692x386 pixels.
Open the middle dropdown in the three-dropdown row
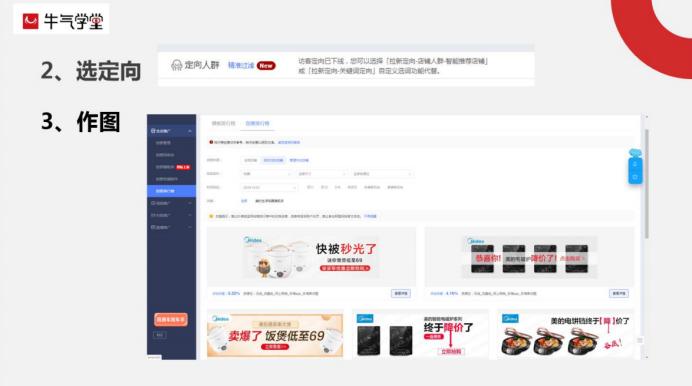click(322, 174)
